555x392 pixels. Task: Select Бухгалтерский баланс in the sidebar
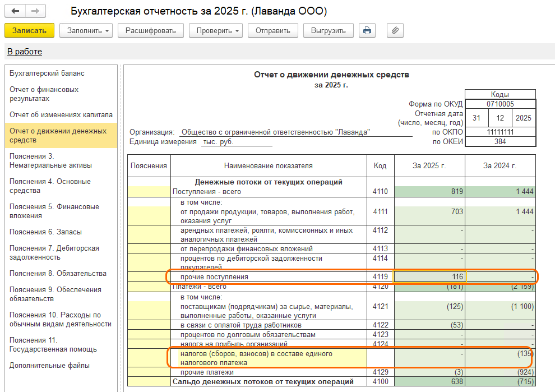coord(47,73)
